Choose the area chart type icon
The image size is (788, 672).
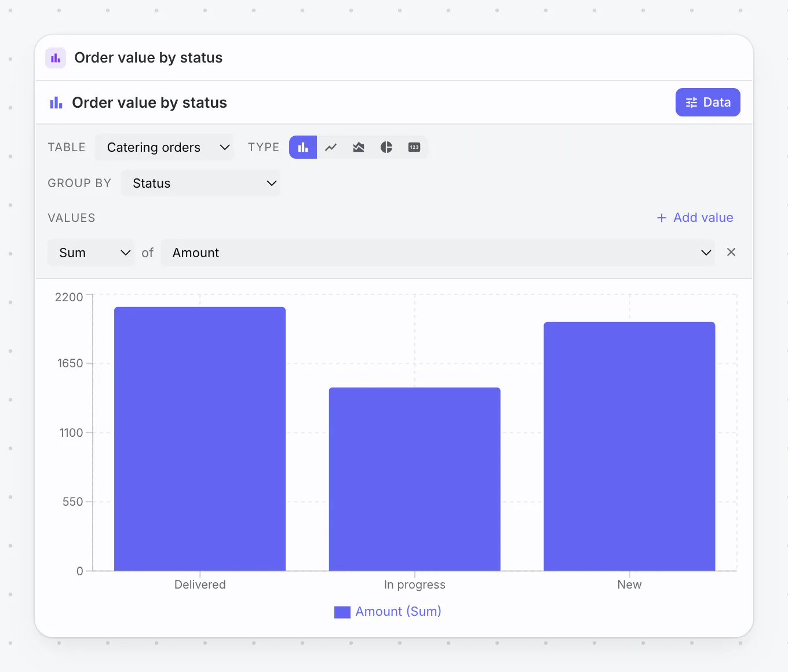point(359,147)
